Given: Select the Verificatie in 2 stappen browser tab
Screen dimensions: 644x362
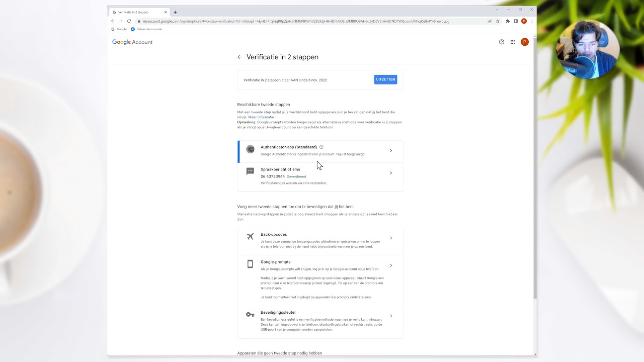Looking at the screenshot, I should [139, 12].
